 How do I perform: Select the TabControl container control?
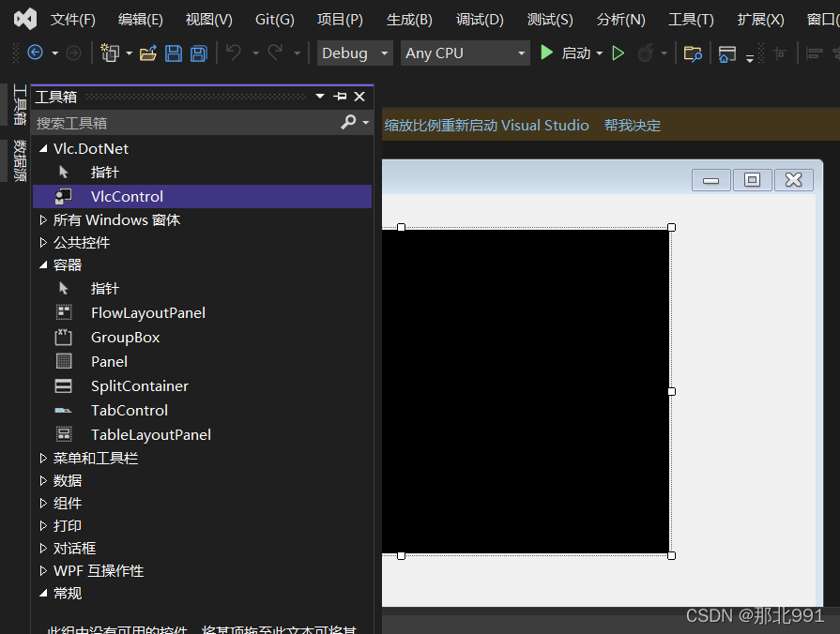coord(129,410)
